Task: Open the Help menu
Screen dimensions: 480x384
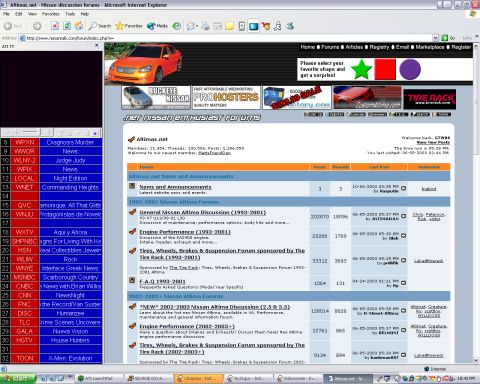Action: coord(85,14)
